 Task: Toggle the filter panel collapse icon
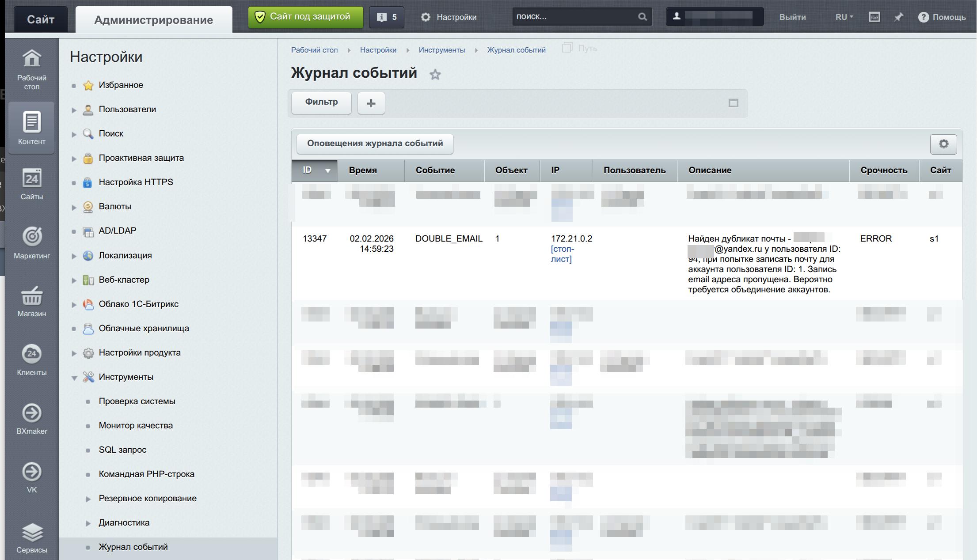click(x=733, y=103)
